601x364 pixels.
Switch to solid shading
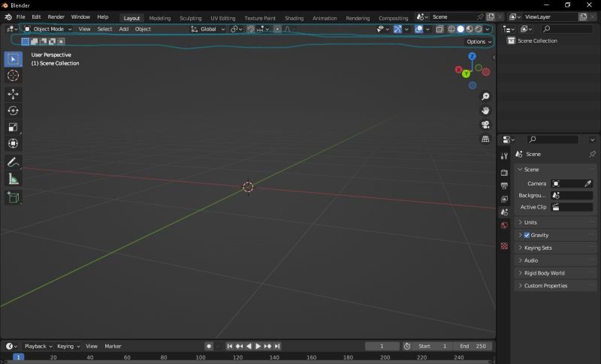(461, 29)
